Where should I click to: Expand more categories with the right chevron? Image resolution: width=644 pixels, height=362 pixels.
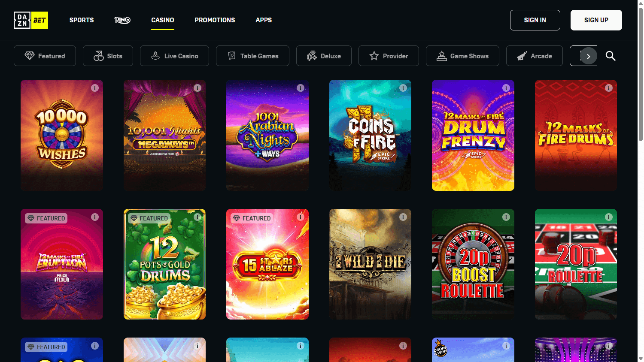click(589, 56)
